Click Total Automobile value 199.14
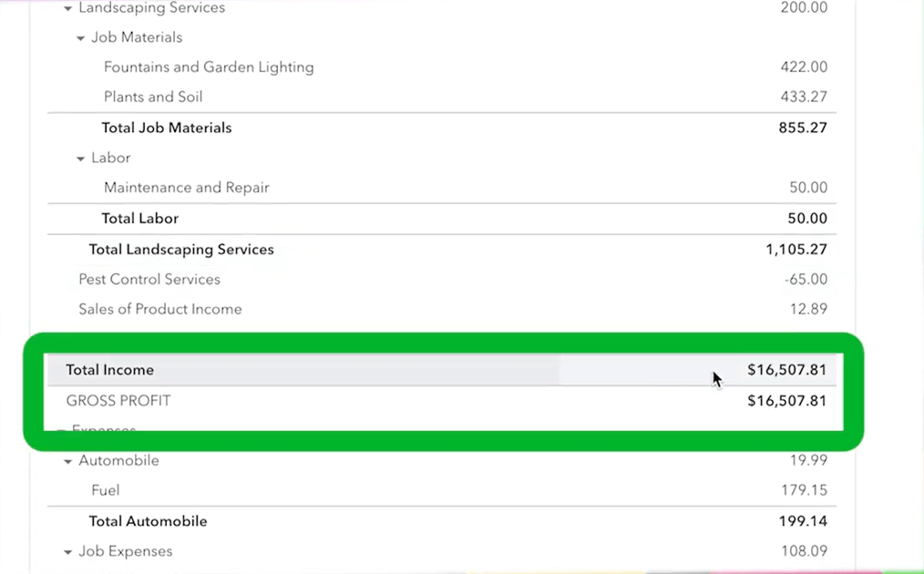The image size is (924, 574). [x=803, y=521]
